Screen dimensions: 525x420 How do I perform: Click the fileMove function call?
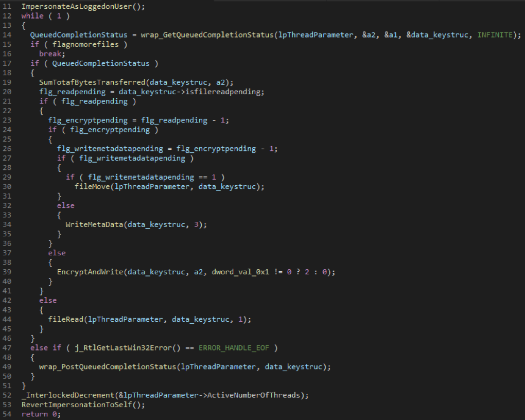(92, 186)
